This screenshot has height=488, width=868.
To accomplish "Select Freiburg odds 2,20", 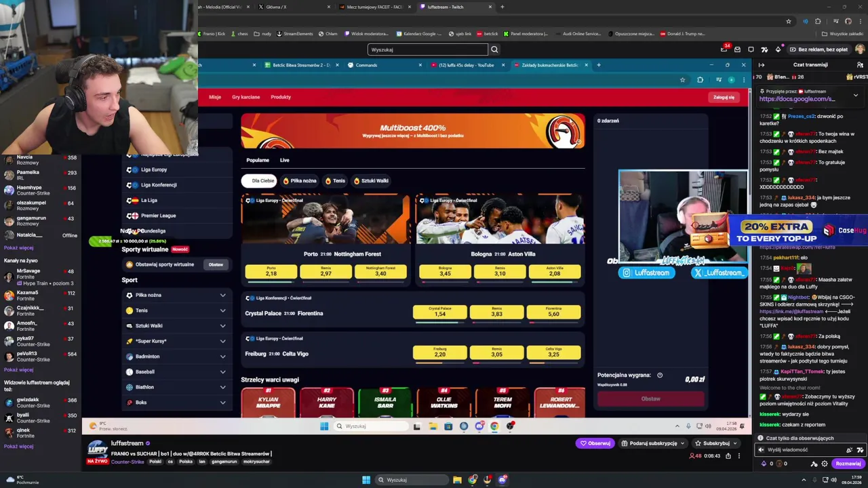I will point(440,352).
